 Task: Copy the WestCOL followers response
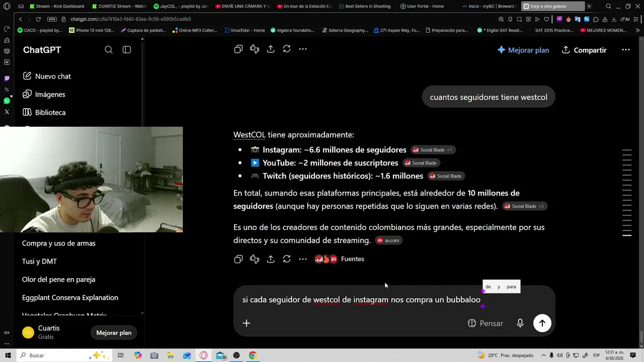238,259
